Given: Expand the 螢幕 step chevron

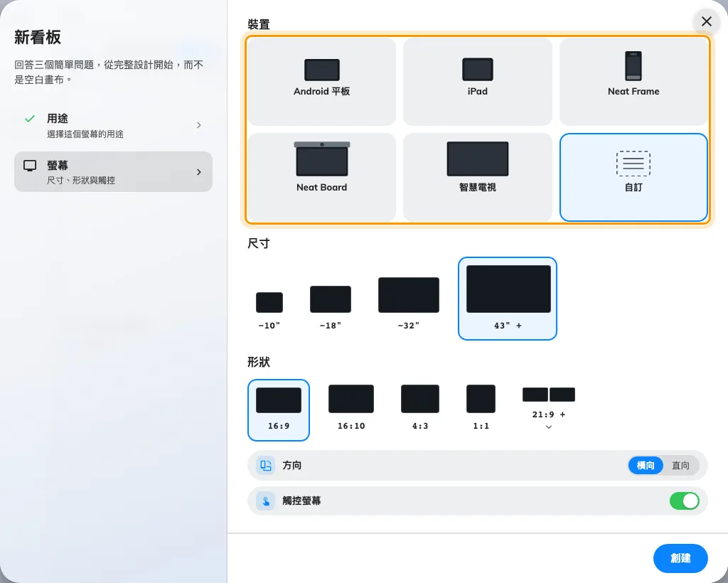Looking at the screenshot, I should pyautogui.click(x=199, y=172).
